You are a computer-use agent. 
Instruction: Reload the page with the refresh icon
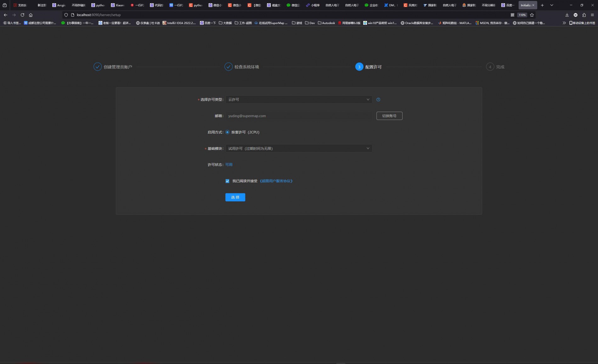pyautogui.click(x=22, y=15)
